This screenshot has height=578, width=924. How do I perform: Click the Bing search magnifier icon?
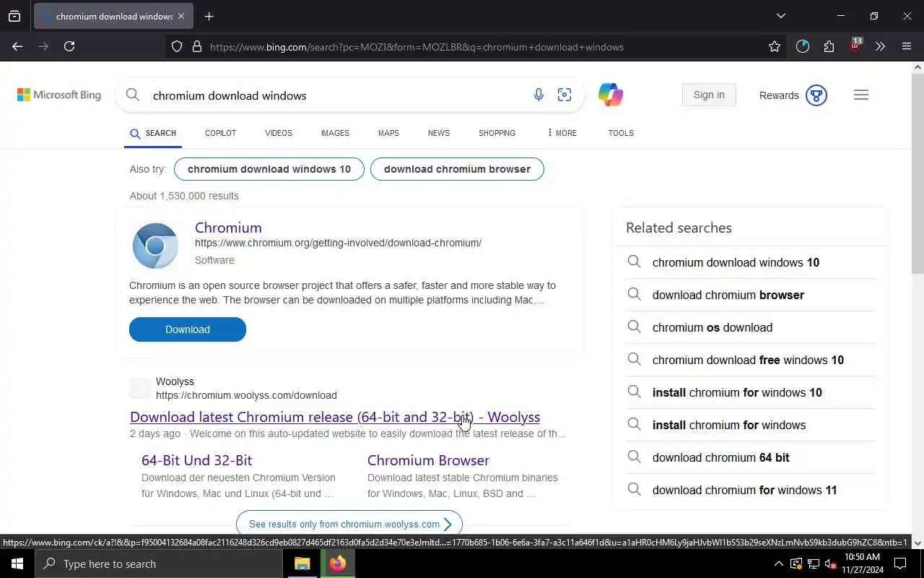(132, 95)
